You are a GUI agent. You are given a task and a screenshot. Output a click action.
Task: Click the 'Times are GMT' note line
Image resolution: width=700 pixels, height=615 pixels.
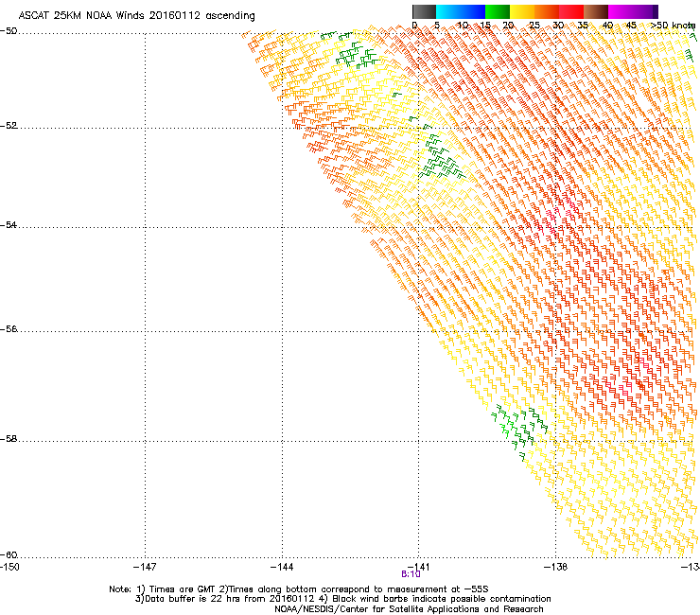[299, 589]
